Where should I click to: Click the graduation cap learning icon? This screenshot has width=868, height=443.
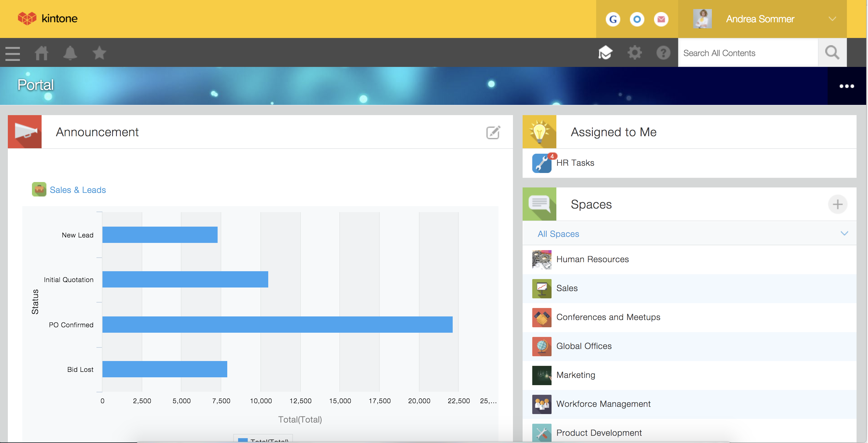tap(605, 53)
